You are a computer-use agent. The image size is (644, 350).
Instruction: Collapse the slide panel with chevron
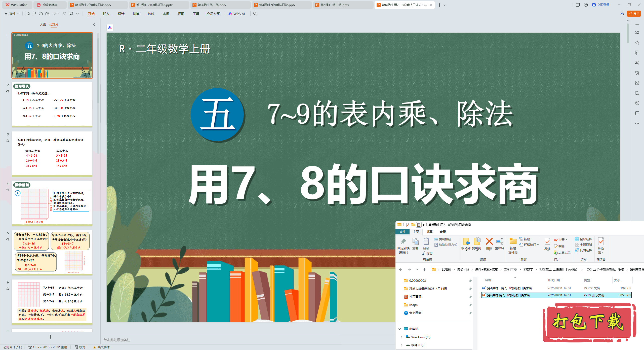(x=94, y=24)
